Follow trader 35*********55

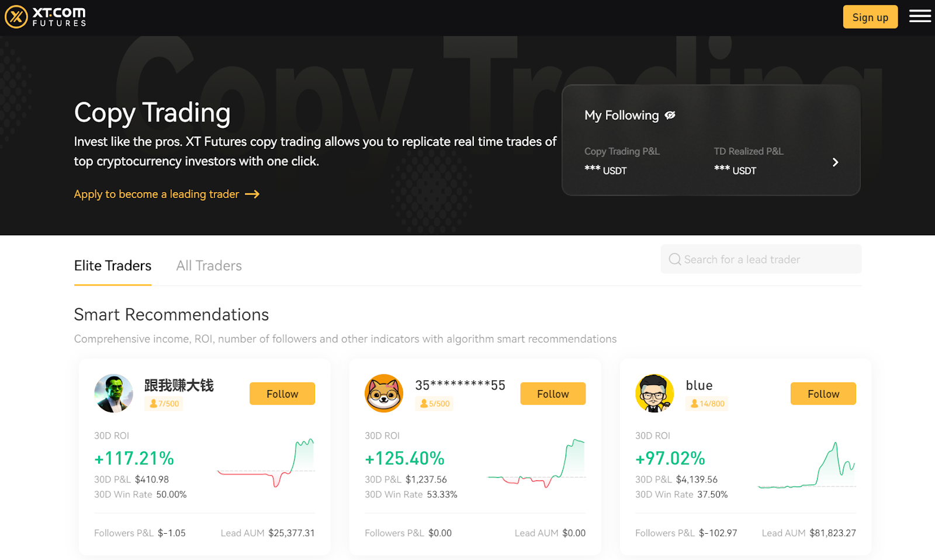[552, 394]
